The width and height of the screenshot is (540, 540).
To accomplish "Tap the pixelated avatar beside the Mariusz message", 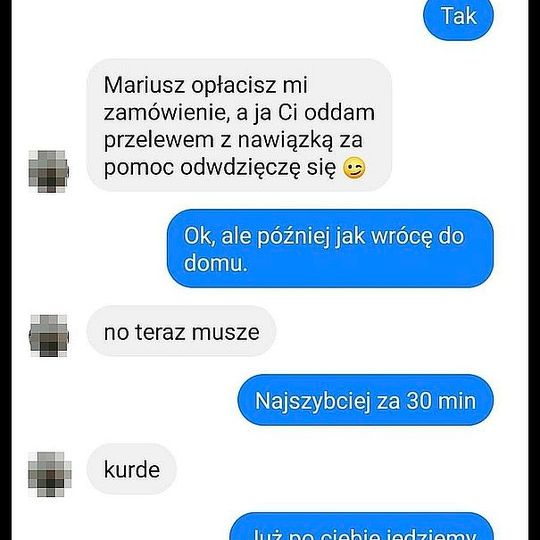I will 49,171.
